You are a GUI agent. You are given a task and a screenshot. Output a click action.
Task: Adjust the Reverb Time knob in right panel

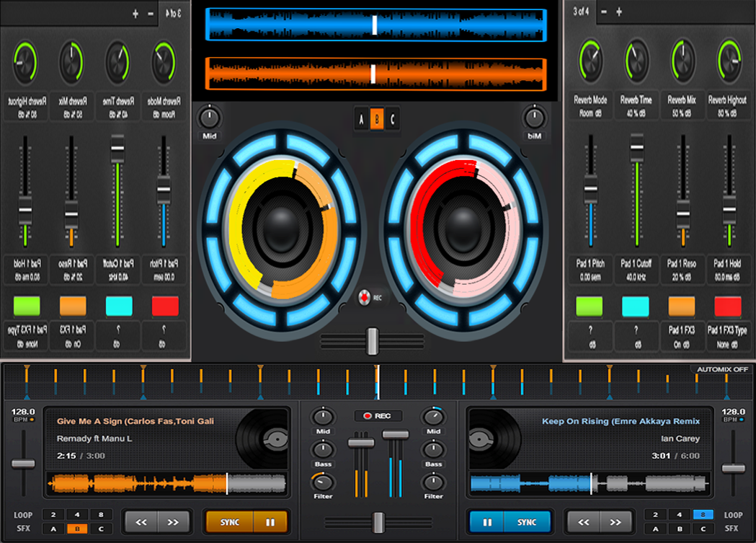(637, 61)
